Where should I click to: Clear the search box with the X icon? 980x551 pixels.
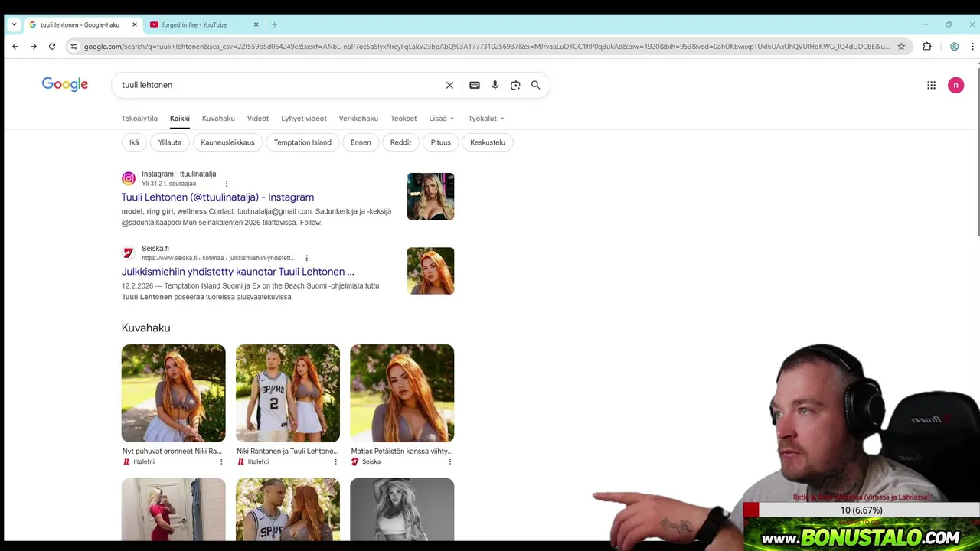pos(449,85)
